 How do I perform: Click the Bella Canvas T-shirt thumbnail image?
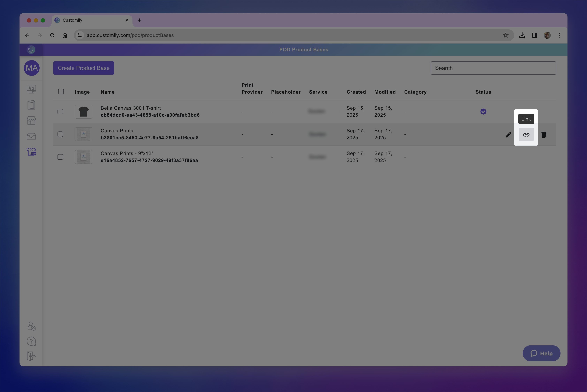pos(83,111)
